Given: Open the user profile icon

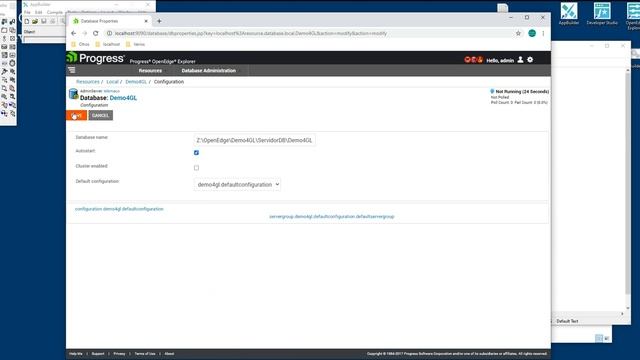Looking at the screenshot, I should pyautogui.click(x=520, y=60).
